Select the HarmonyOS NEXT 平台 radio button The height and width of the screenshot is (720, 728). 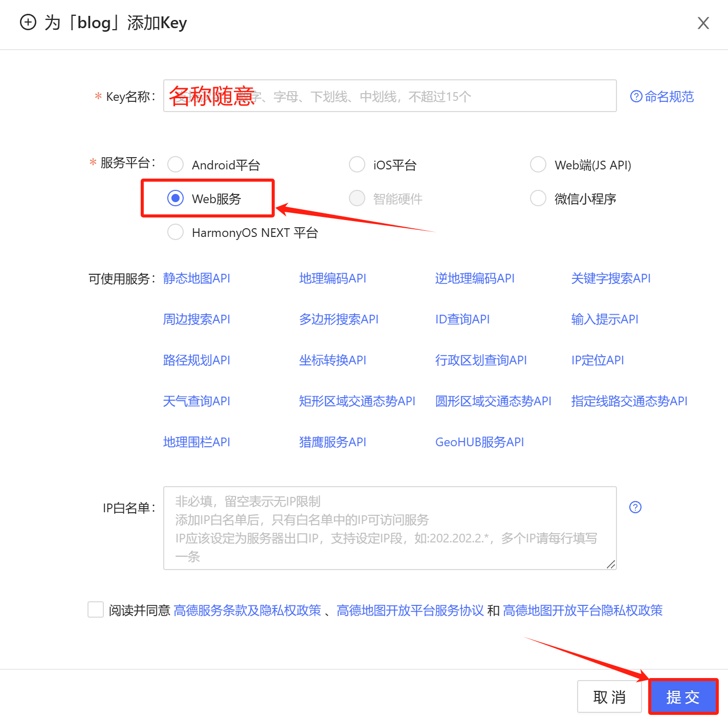(175, 232)
